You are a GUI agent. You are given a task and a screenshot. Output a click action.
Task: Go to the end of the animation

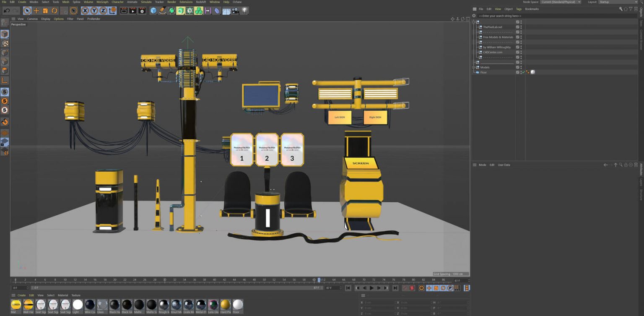pos(395,288)
